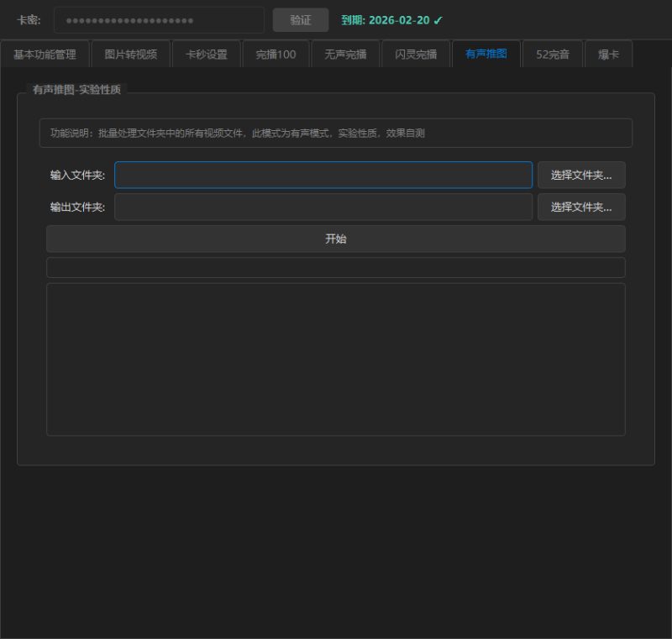Select the active 有声推图 tab
Image resolution: width=672 pixels, height=639 pixels.
[486, 55]
